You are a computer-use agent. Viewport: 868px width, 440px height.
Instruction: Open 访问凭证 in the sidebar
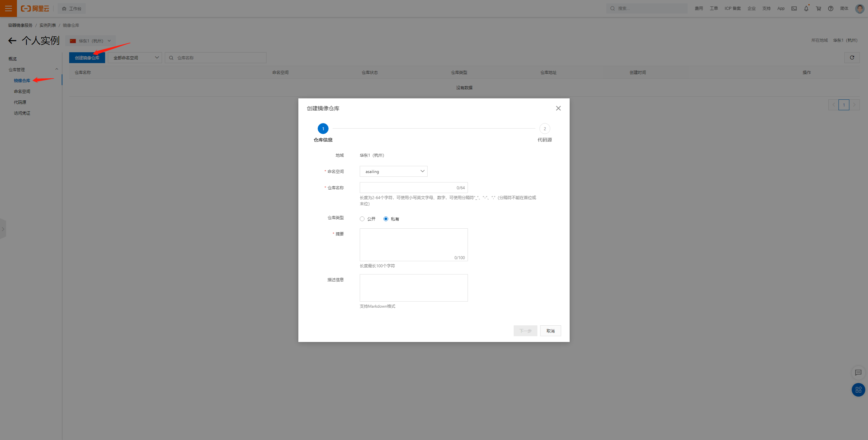pos(22,113)
